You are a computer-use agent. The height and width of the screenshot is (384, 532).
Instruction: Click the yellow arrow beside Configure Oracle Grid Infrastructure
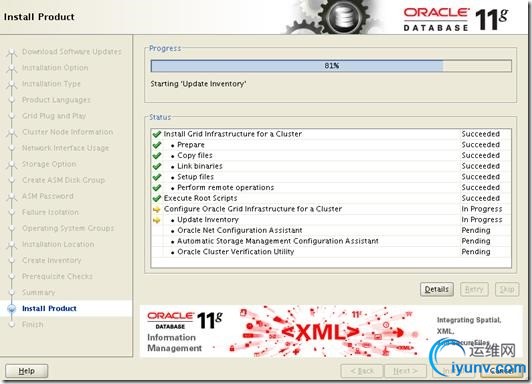click(x=156, y=209)
